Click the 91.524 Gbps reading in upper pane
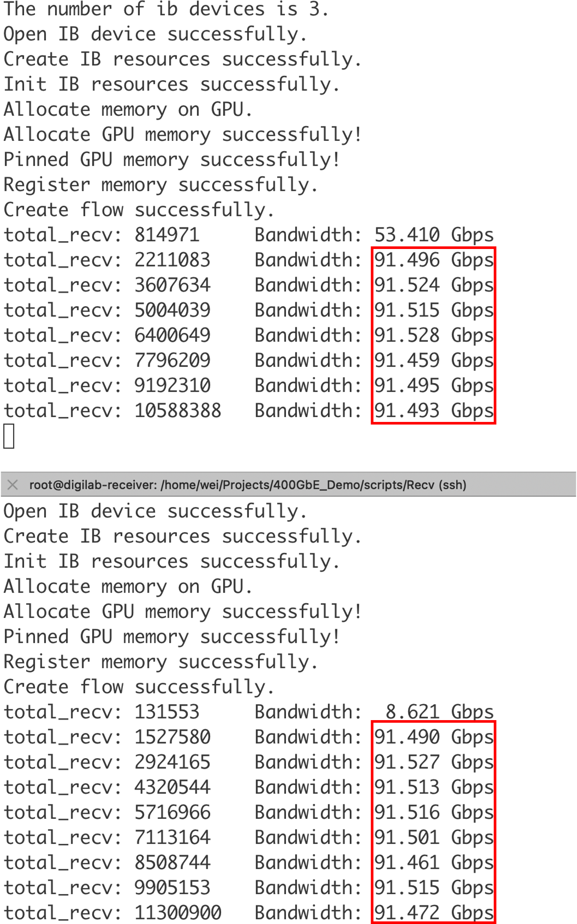Viewport: 577px width, 924px height. [x=434, y=285]
